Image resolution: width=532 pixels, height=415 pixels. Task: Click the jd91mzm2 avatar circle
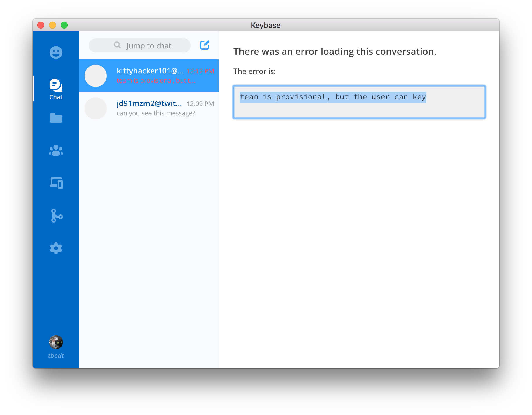click(x=96, y=108)
